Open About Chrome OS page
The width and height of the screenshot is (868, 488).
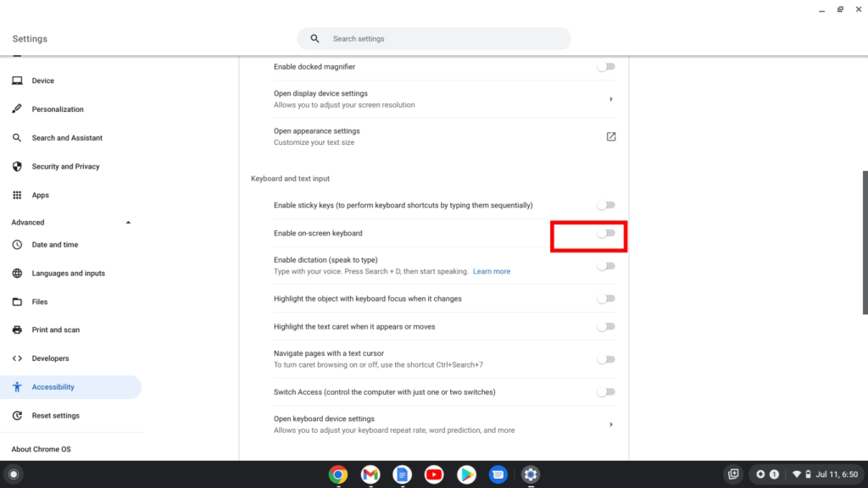(x=41, y=449)
